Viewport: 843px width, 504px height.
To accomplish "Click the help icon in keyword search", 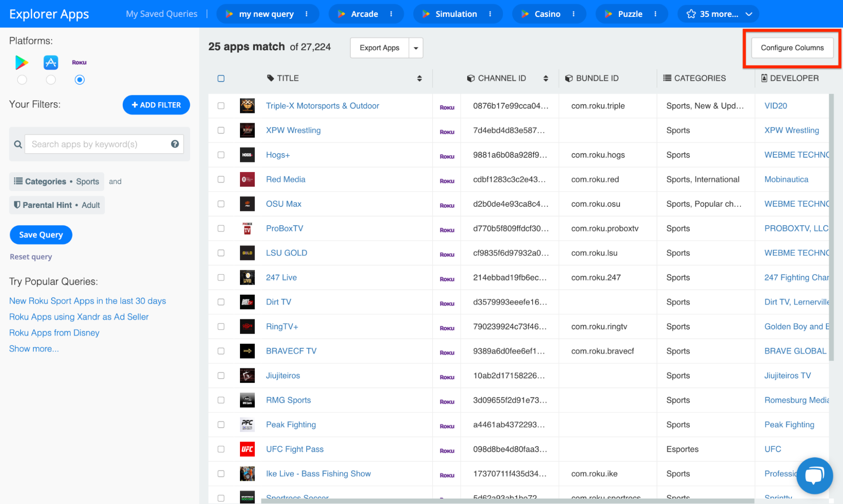I will point(175,144).
